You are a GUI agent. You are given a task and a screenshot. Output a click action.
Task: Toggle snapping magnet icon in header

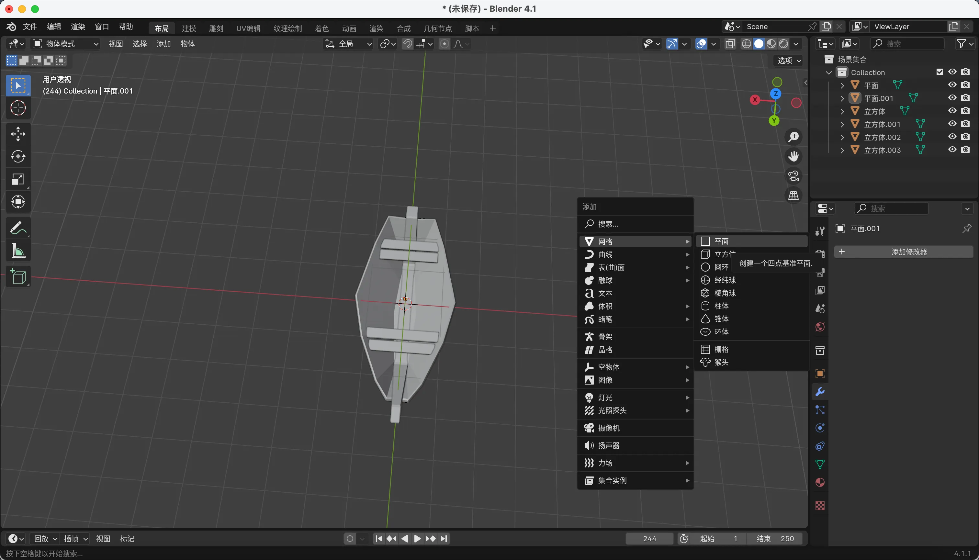tap(407, 44)
